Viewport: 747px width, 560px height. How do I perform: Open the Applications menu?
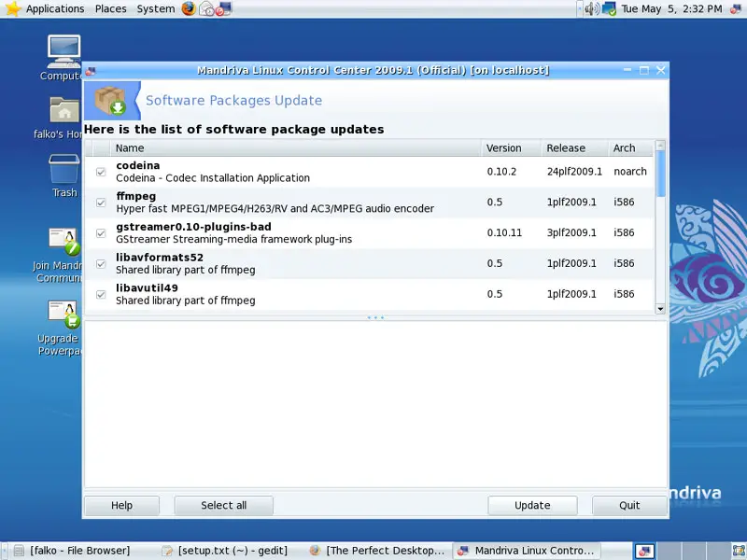tap(55, 8)
